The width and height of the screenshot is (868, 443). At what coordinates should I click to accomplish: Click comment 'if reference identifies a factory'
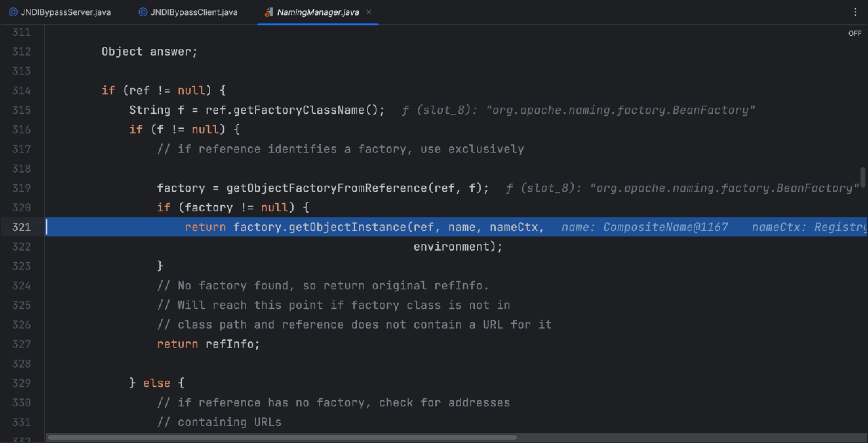click(x=340, y=149)
